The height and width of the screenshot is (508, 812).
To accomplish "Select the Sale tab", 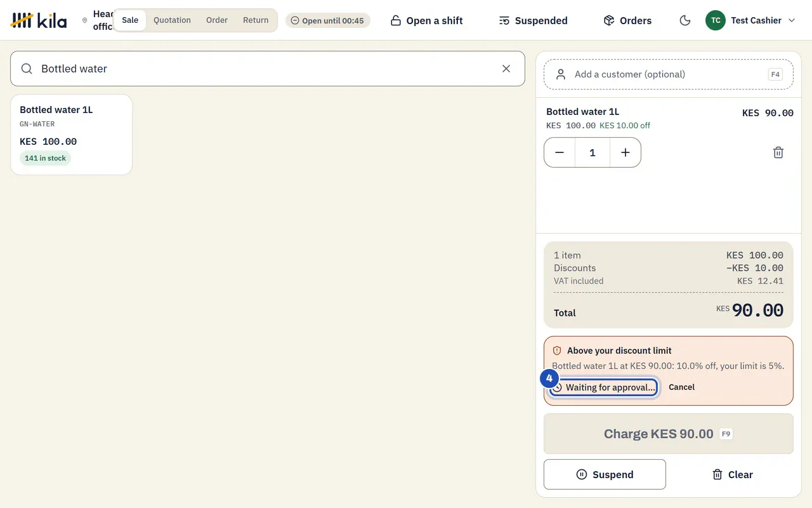I will pyautogui.click(x=130, y=20).
